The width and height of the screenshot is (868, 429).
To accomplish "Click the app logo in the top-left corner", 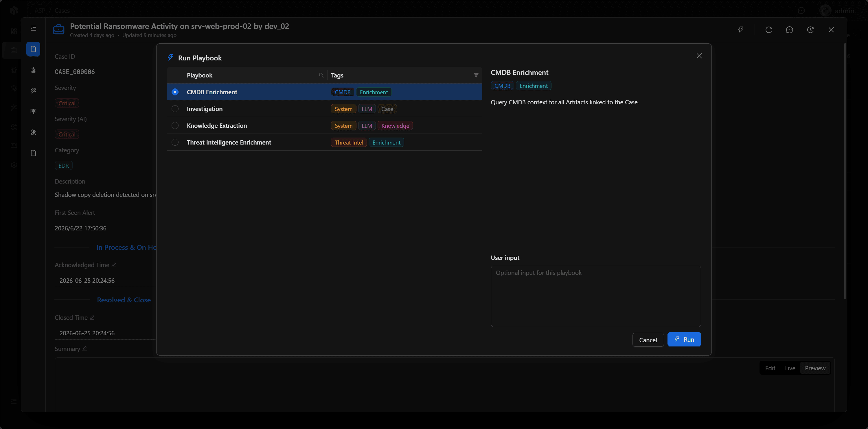I will pyautogui.click(x=14, y=10).
